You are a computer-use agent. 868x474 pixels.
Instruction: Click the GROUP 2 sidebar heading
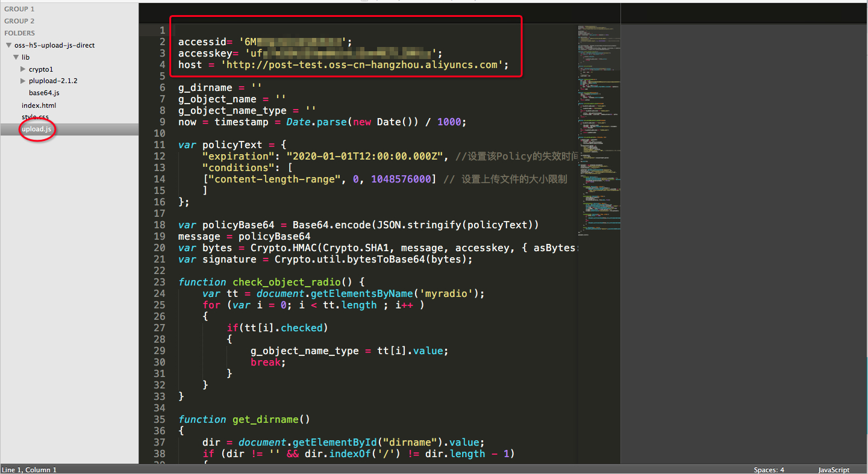19,21
